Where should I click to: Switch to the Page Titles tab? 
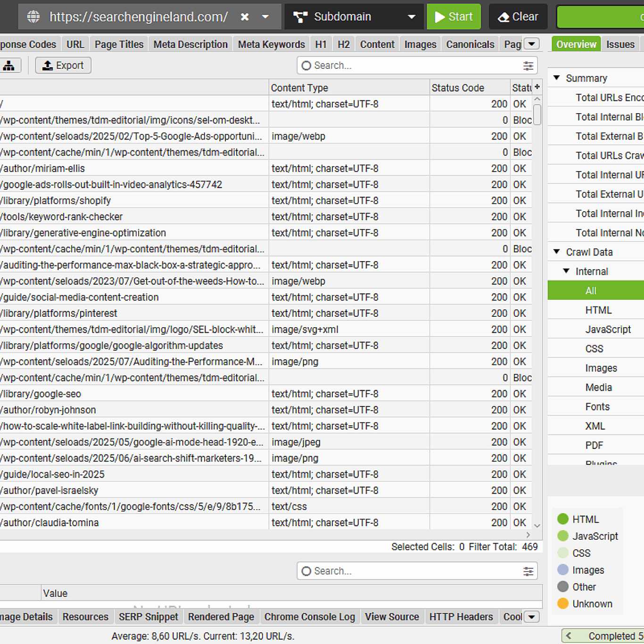coord(119,44)
